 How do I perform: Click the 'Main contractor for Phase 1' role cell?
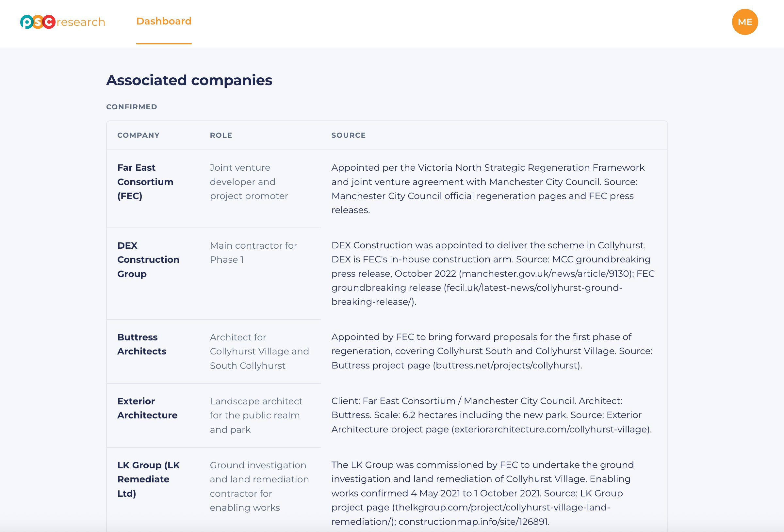point(253,253)
